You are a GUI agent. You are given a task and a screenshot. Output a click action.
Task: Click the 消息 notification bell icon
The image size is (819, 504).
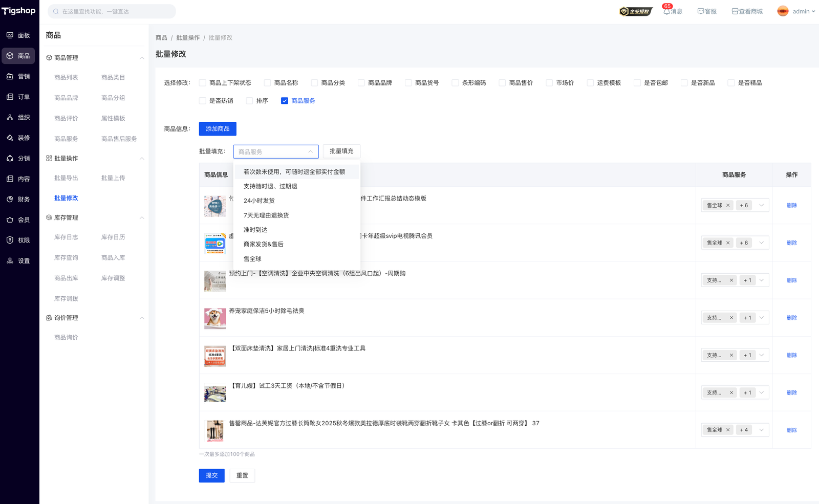pos(666,11)
